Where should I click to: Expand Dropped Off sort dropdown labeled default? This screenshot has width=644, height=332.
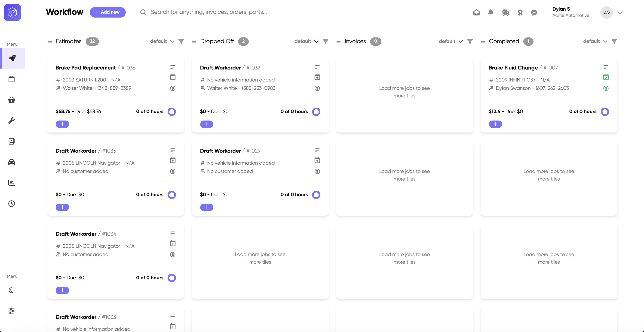pos(306,41)
